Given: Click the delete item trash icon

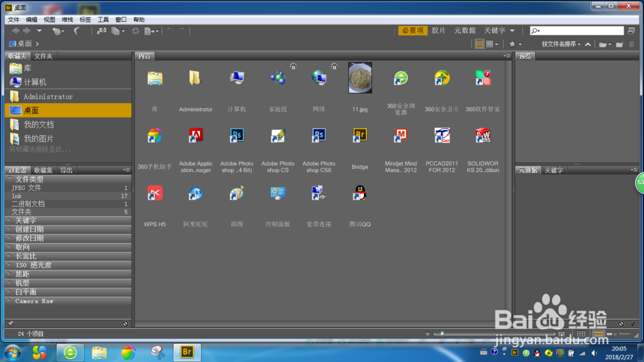Looking at the screenshot, I should click(632, 44).
